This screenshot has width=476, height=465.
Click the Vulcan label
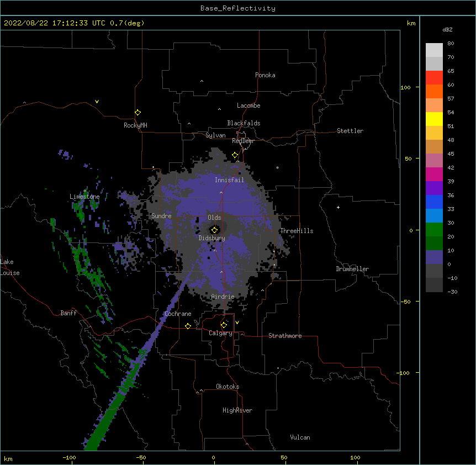300,437
